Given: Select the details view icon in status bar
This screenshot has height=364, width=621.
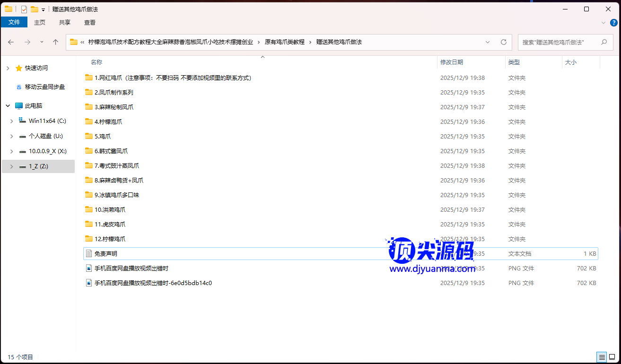Looking at the screenshot, I should click(x=602, y=357).
